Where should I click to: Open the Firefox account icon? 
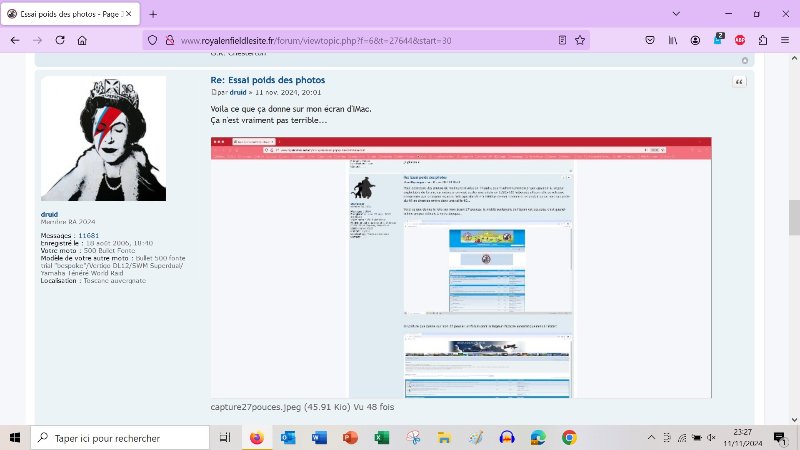[x=695, y=40]
